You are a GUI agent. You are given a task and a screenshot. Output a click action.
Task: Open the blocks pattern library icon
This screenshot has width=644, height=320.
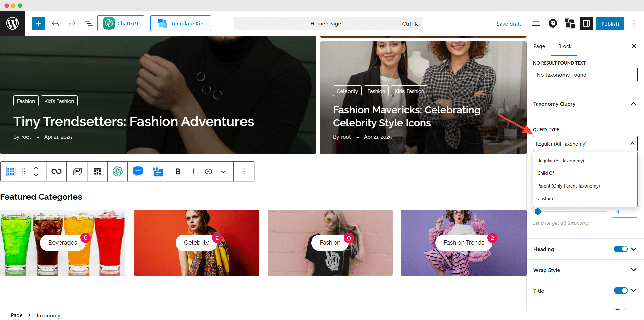coord(569,23)
